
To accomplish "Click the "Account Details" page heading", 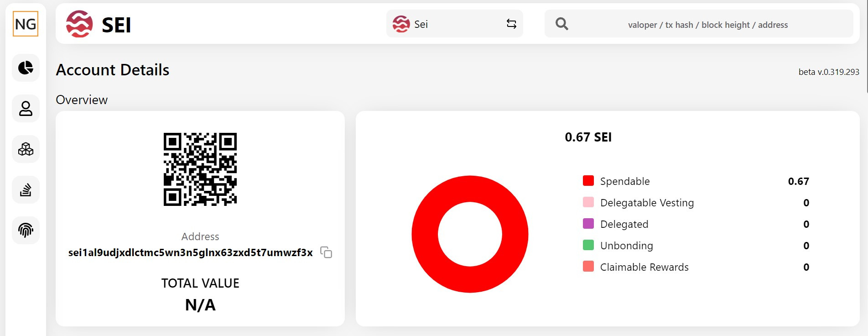I will click(x=113, y=70).
